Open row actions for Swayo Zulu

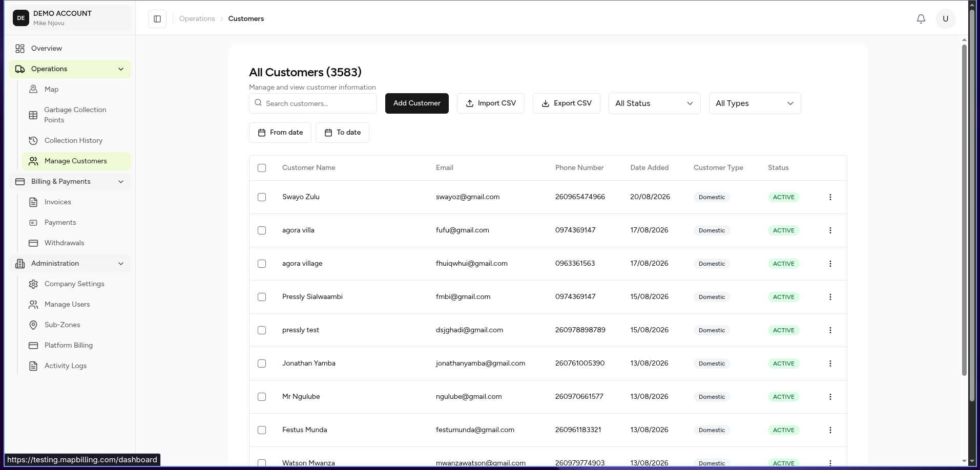point(830,197)
